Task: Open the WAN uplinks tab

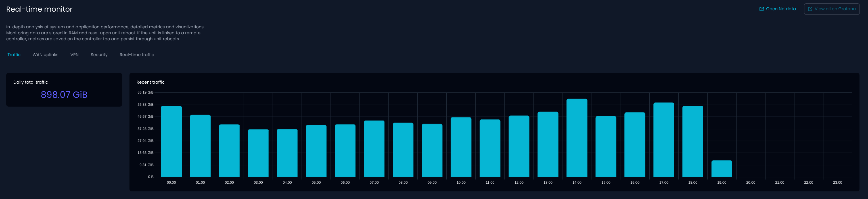Action: [x=45, y=55]
